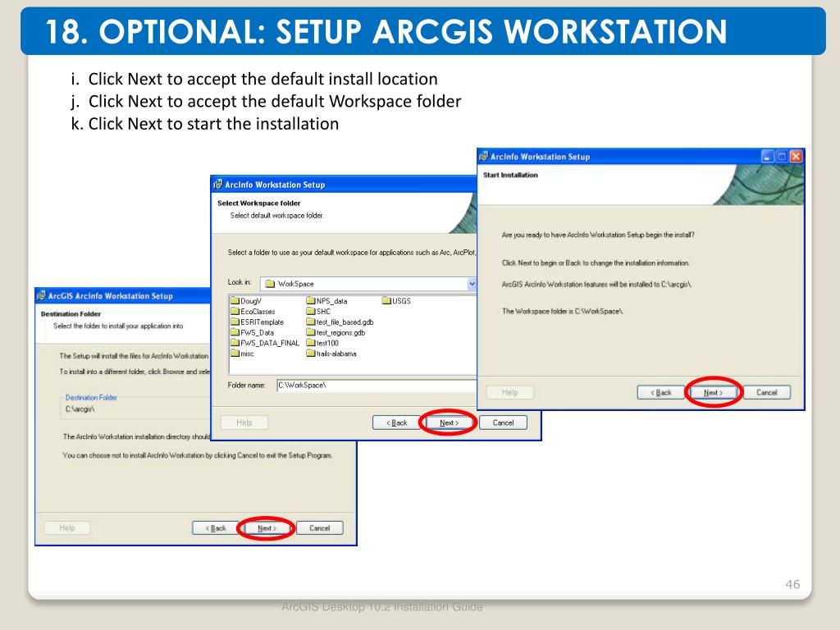This screenshot has height=630, width=840.
Task: Click Next in the Start Installation dialog
Action: [x=713, y=393]
